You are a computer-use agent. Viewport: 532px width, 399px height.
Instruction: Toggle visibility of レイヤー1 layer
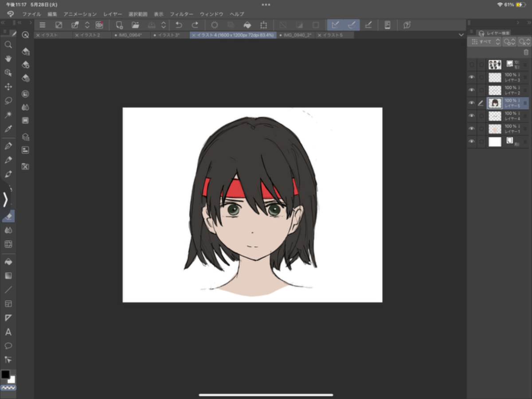[472, 129]
